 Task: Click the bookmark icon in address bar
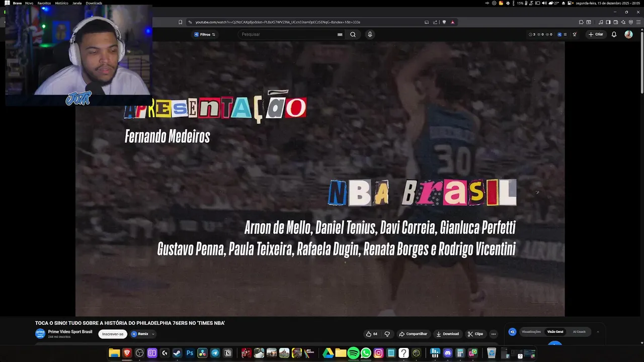180,22
